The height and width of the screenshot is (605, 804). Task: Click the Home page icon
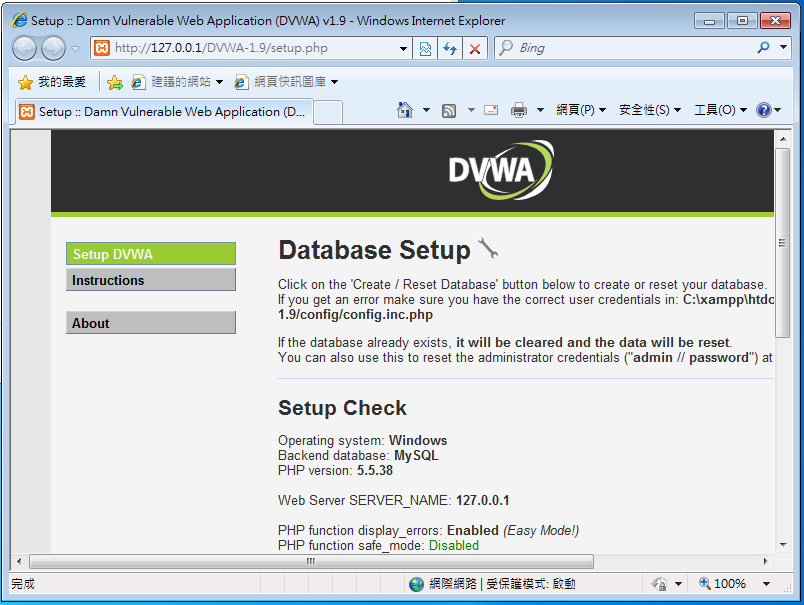(405, 110)
